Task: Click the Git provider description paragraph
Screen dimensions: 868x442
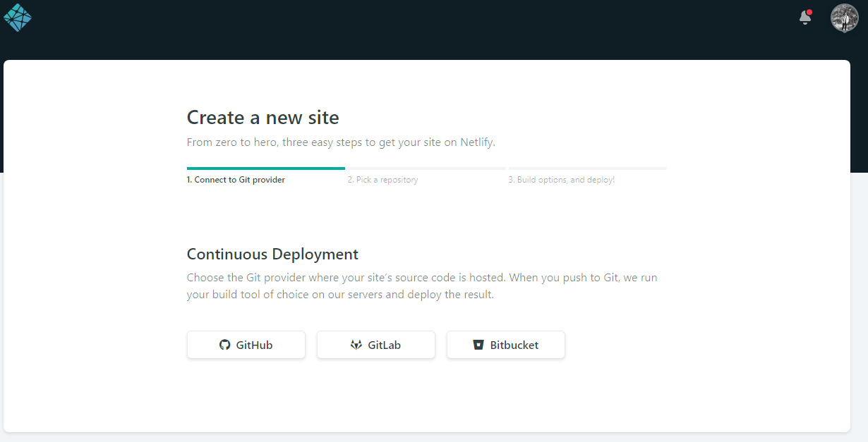Action: [x=422, y=286]
